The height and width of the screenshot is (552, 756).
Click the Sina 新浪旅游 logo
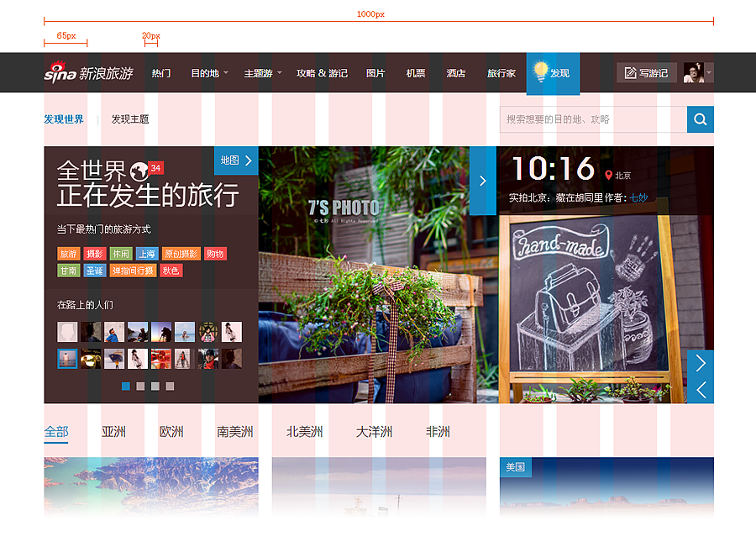(89, 72)
